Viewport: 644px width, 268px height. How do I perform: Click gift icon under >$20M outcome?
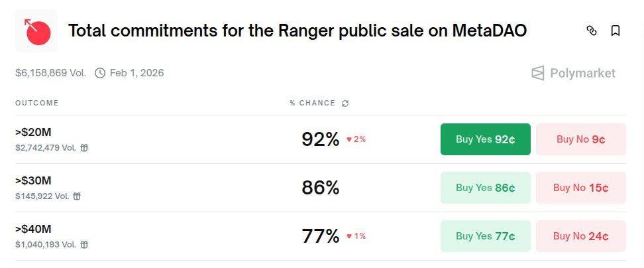pyautogui.click(x=84, y=148)
